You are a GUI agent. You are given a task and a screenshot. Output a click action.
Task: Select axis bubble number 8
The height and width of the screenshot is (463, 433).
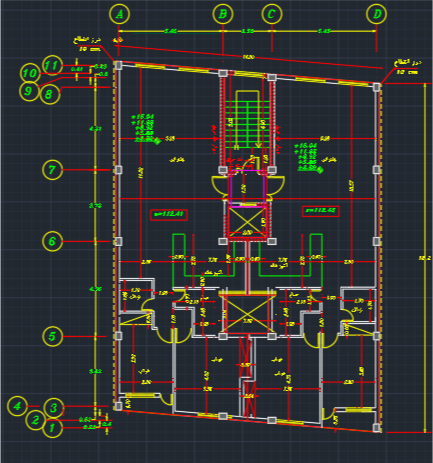50,94
